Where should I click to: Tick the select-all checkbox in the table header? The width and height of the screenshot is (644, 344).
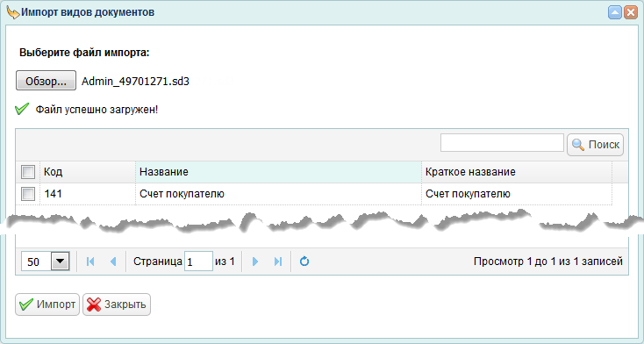(x=28, y=172)
